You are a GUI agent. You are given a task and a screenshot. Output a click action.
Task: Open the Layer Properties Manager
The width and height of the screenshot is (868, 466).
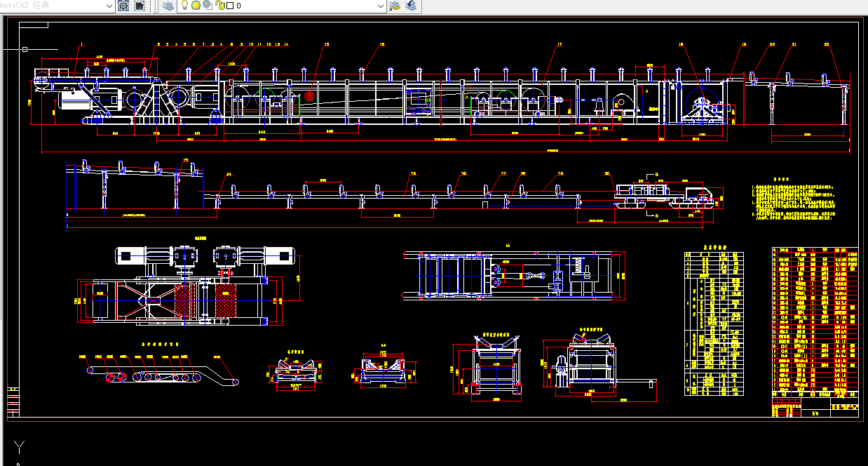pos(168,6)
